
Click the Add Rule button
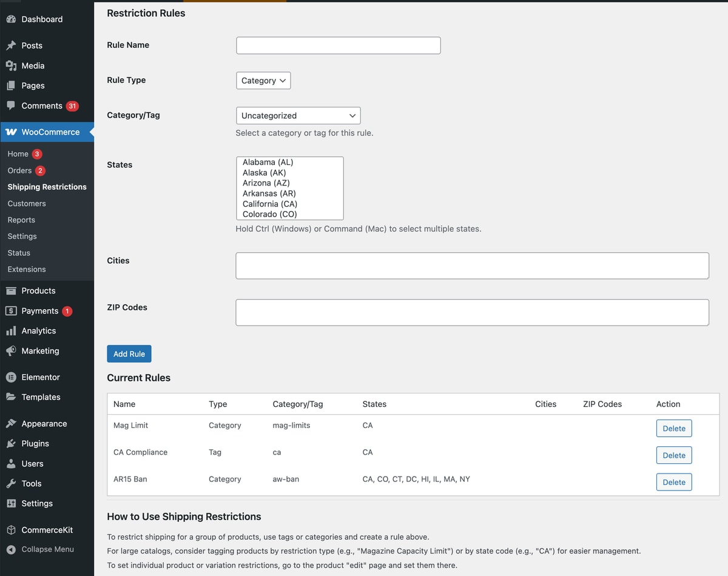[129, 354]
